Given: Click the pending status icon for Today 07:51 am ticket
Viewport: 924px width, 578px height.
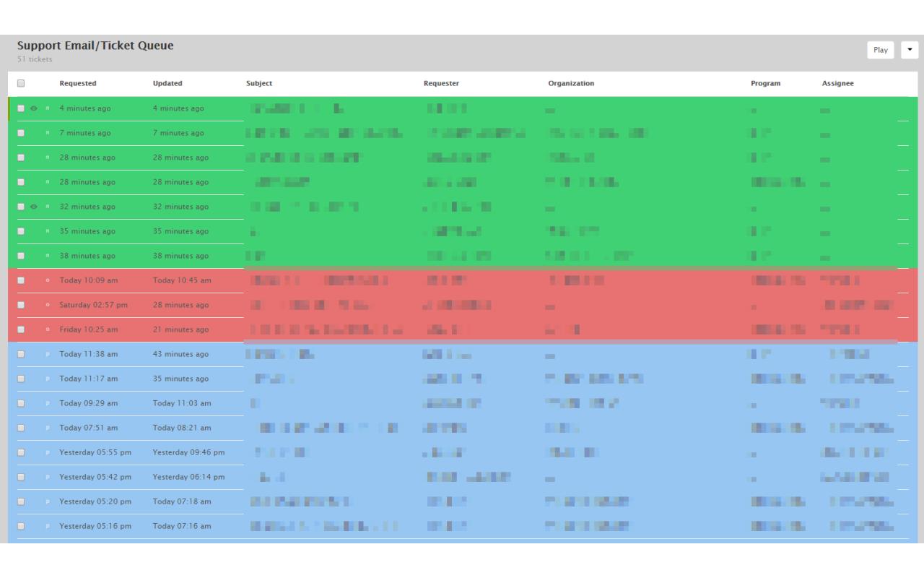Looking at the screenshot, I should (x=48, y=428).
